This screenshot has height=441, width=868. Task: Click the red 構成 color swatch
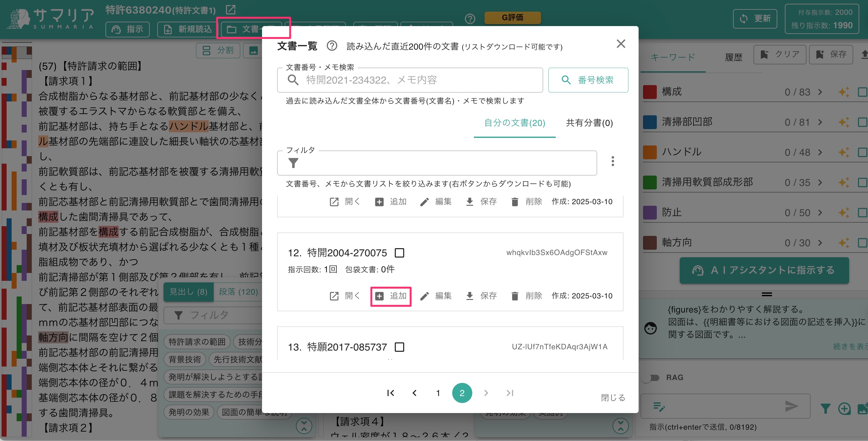650,92
